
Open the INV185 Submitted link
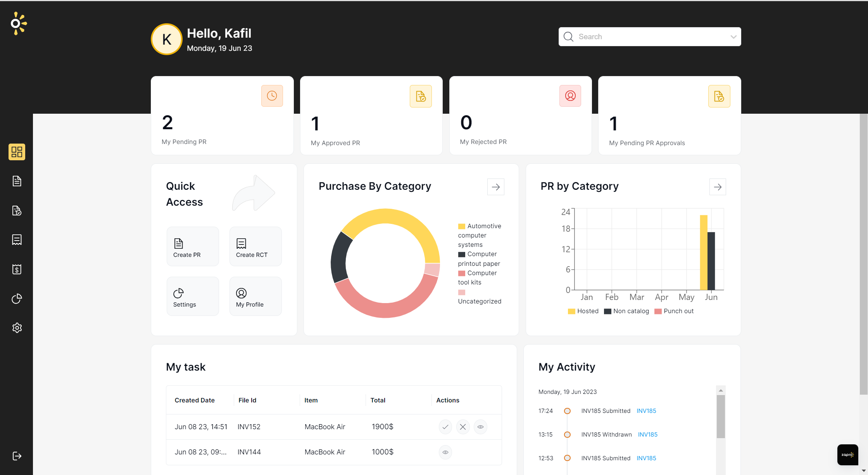coord(646,411)
